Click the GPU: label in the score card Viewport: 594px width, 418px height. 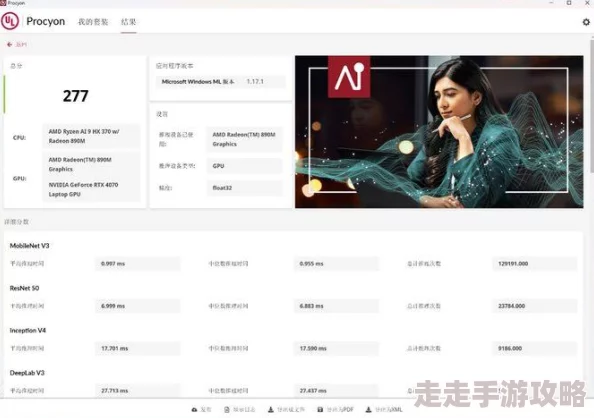click(x=19, y=178)
